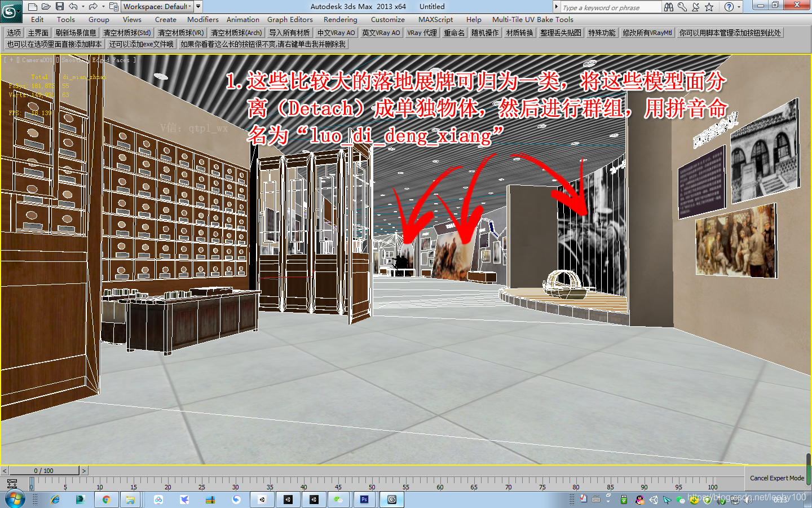Click the 还可以添加exe文件哦 button
This screenshot has height=508, width=812.
coord(142,44)
